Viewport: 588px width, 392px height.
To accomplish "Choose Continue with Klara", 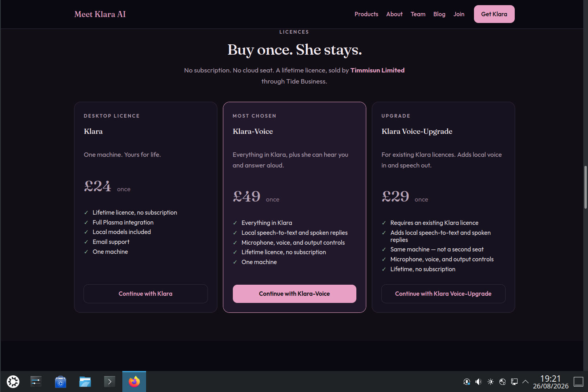I will pos(146,294).
